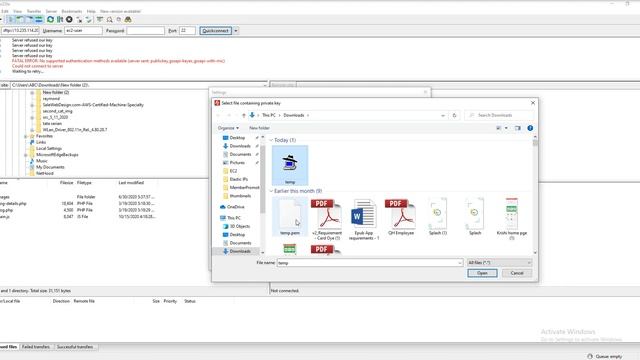Collapse the Earlier this month group
Viewport: 640px width, 360px height.
point(271,191)
